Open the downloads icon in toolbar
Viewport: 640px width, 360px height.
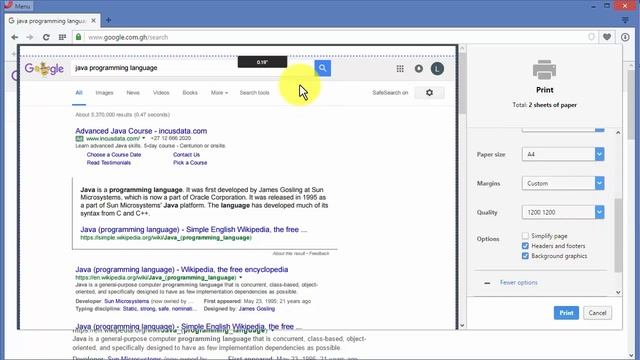pos(625,37)
